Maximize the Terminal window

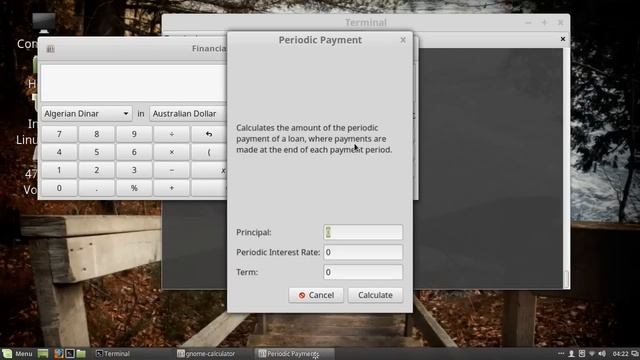[544, 23]
